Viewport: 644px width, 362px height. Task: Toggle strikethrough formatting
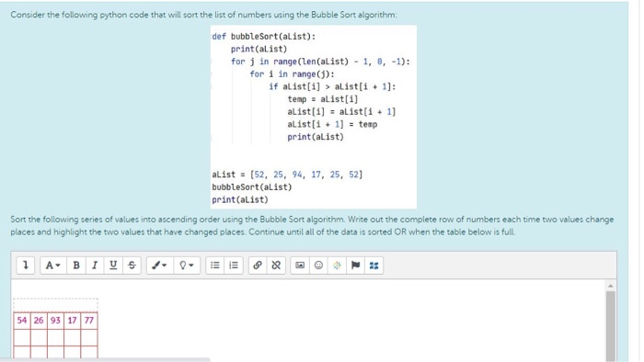click(x=132, y=266)
